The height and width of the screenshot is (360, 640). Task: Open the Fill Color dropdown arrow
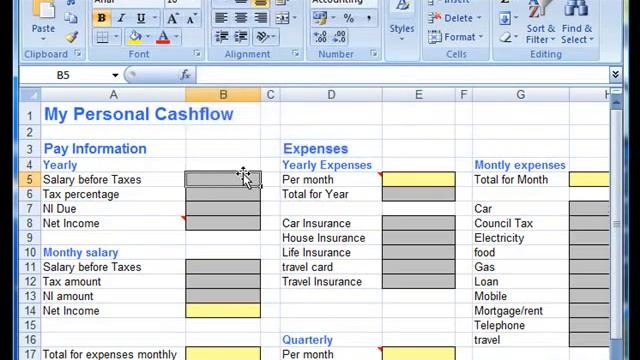pos(148,37)
